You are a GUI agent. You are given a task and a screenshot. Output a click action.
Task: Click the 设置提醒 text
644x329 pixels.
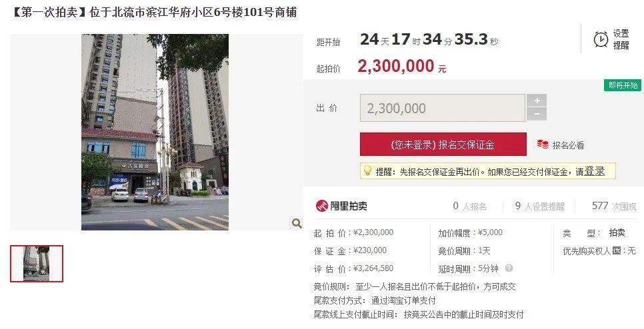point(621,39)
